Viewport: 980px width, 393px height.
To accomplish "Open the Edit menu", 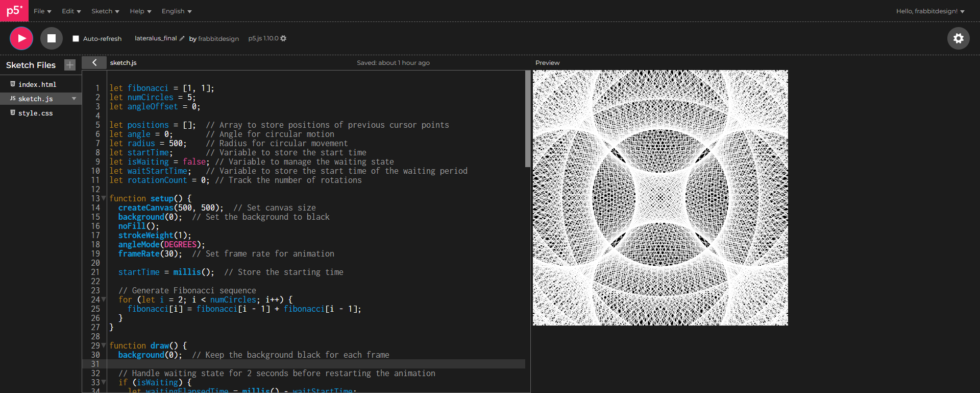I will tap(71, 11).
